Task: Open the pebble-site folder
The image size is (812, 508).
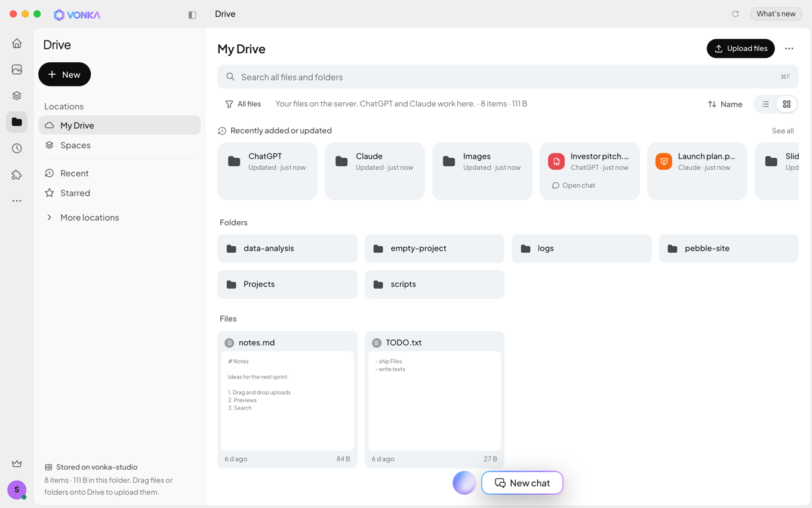Action: click(729, 248)
